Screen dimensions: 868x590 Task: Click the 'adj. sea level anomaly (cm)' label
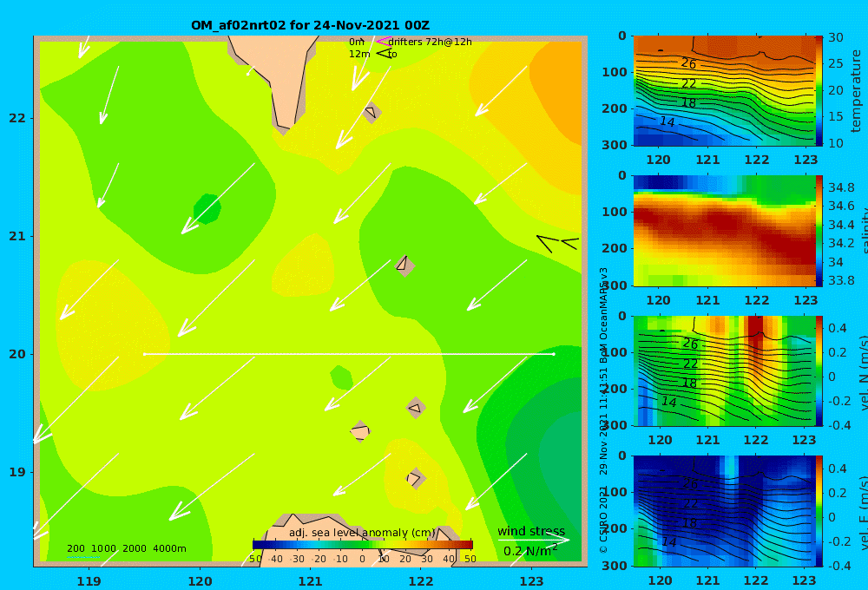[x=362, y=533]
